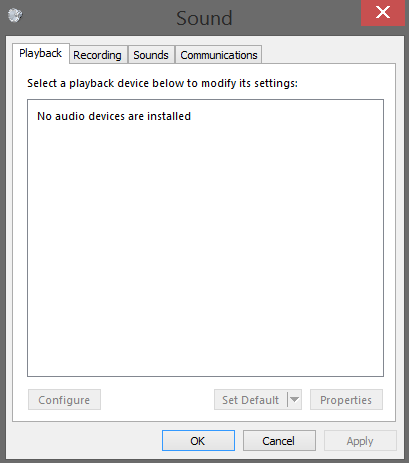This screenshot has height=463, width=409.
Task: Confirm the dialog with OK
Action: pyautogui.click(x=198, y=441)
